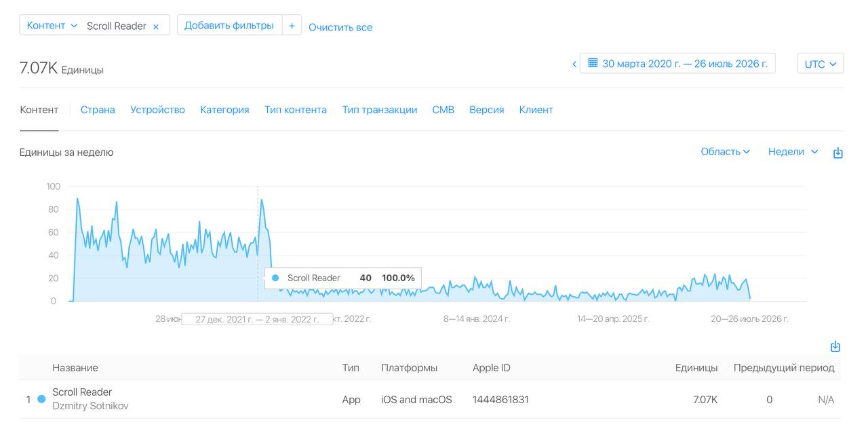The width and height of the screenshot is (868, 435).
Task: Switch to the СМВ tab
Action: [443, 109]
